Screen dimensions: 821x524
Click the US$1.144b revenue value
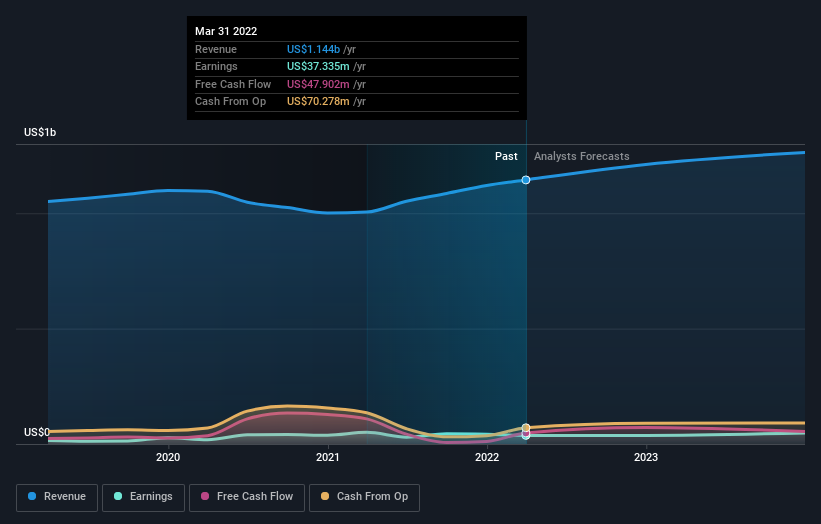[x=313, y=49]
